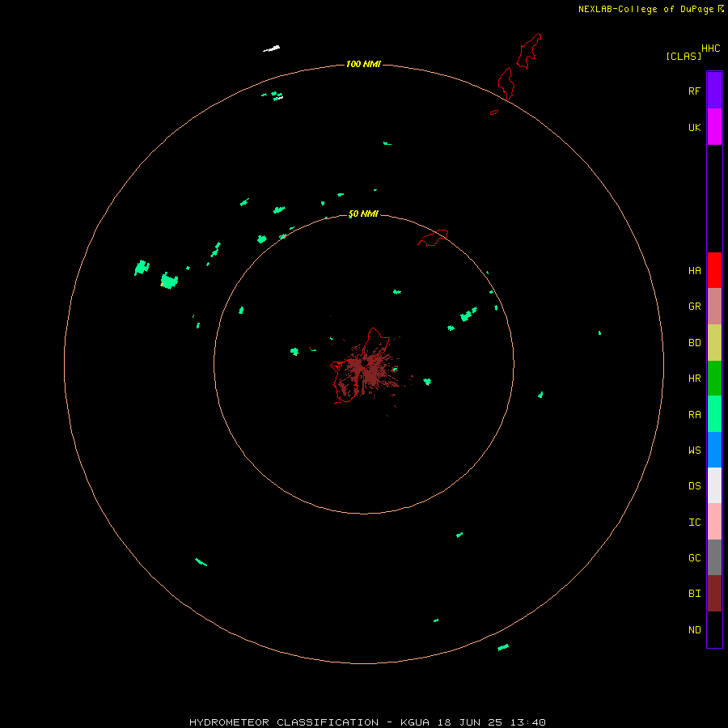Click the NEXLAB-College of DuPage credit
728x728 pixels.
tap(645, 9)
